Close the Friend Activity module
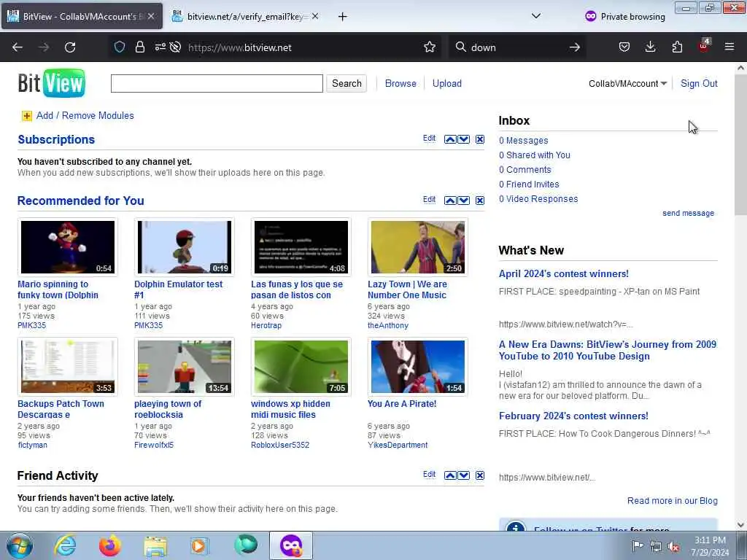The height and width of the screenshot is (560, 747). [x=480, y=475]
